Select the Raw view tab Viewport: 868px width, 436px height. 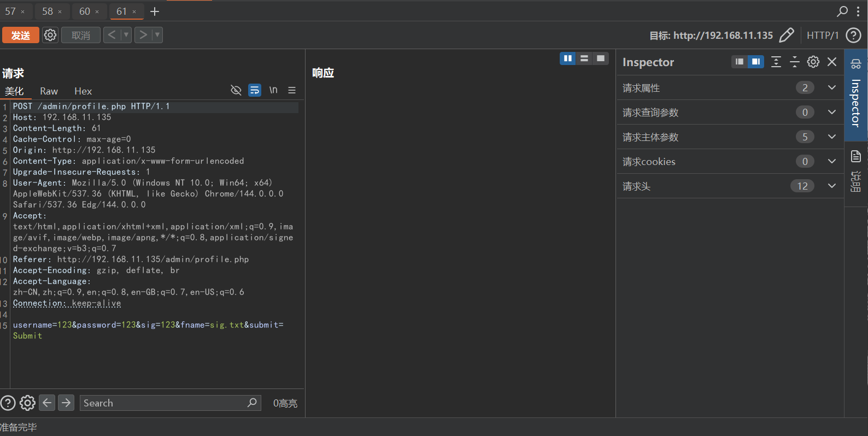click(x=49, y=91)
